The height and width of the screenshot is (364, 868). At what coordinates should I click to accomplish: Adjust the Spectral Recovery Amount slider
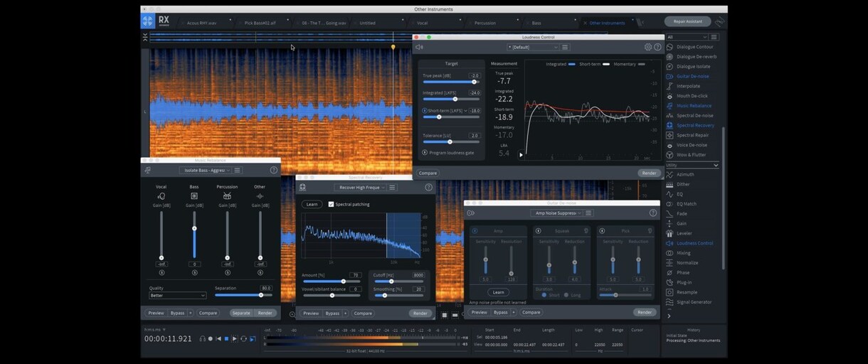point(332,282)
